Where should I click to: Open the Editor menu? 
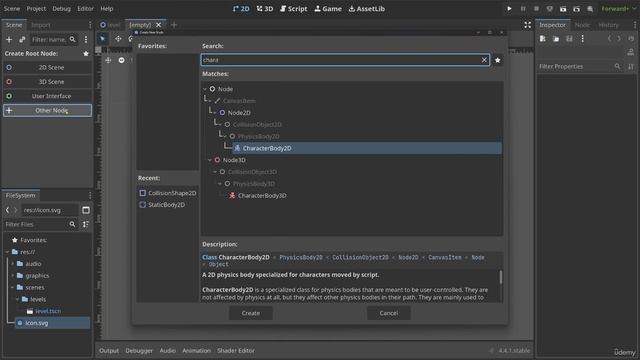(x=85, y=9)
